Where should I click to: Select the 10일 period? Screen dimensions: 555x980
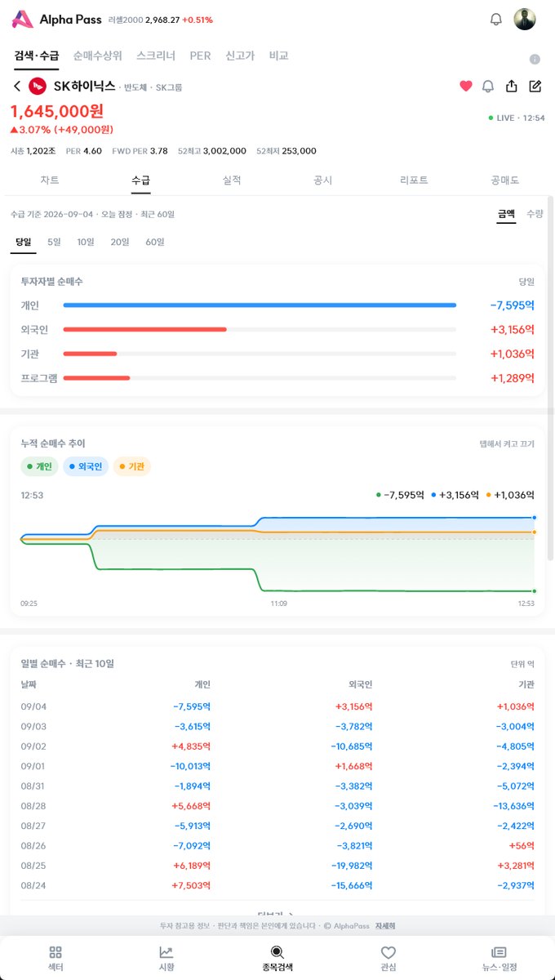86,242
